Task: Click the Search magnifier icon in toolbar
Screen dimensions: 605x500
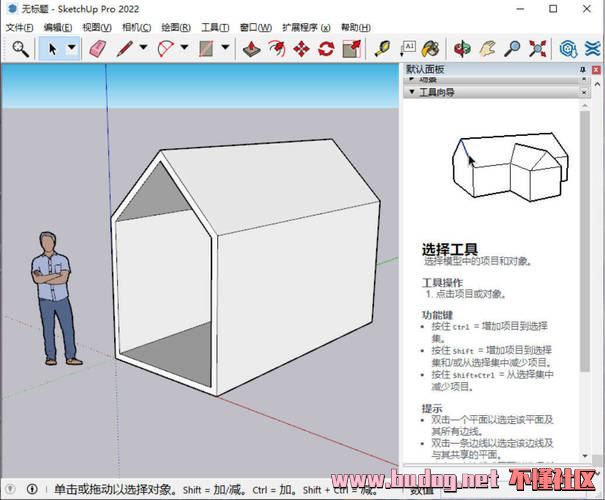Action: pos(19,48)
